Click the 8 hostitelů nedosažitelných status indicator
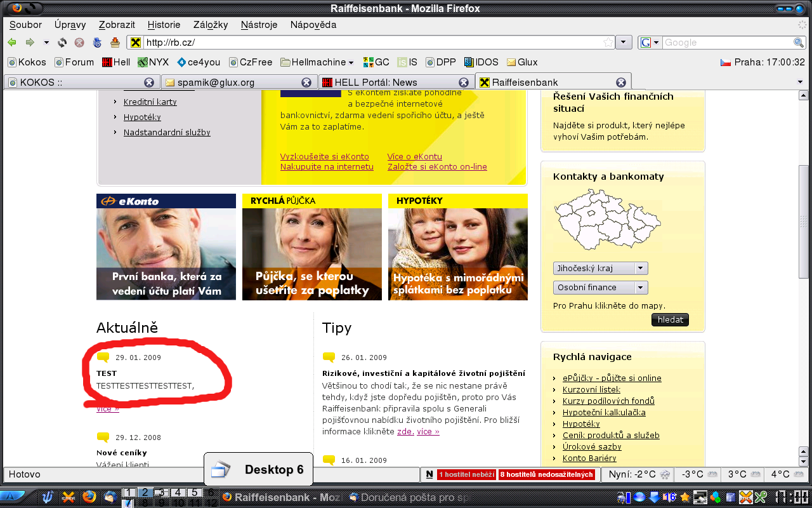Viewport: 812px width, 508px height. coord(547,474)
